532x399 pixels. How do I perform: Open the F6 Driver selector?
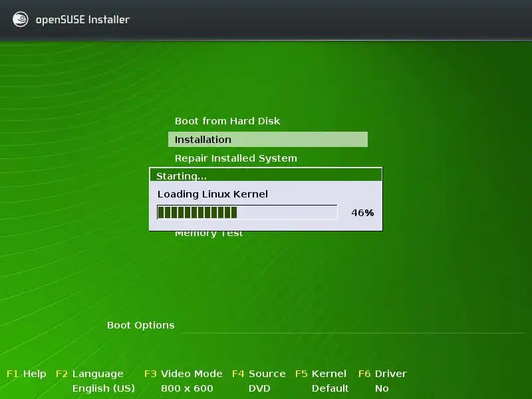(382, 374)
